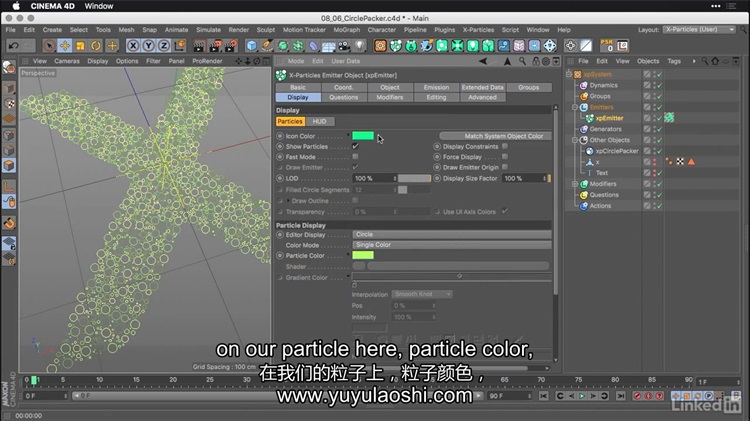Go to end of animation button

[x=621, y=396]
